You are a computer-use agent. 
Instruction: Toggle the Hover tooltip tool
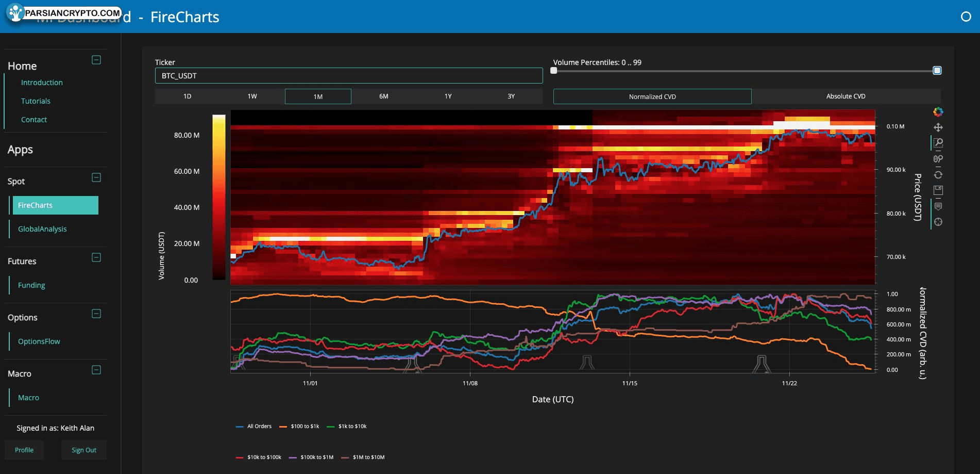pos(938,206)
